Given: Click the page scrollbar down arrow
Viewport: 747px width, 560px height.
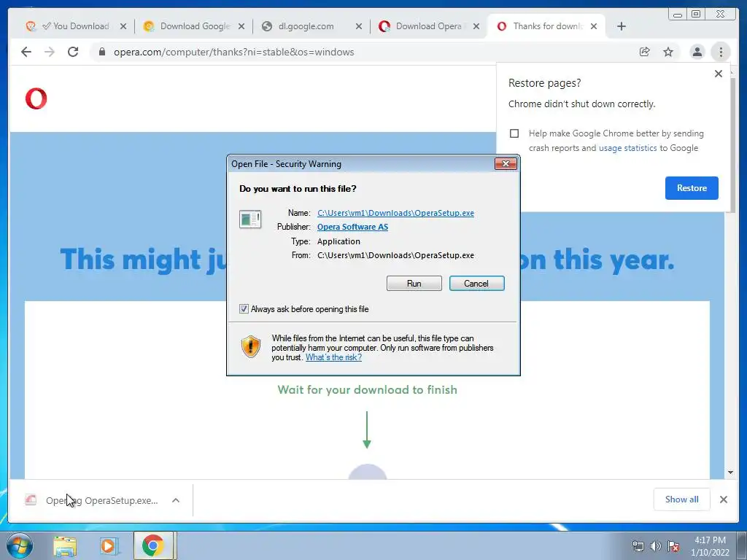Looking at the screenshot, I should pyautogui.click(x=730, y=472).
